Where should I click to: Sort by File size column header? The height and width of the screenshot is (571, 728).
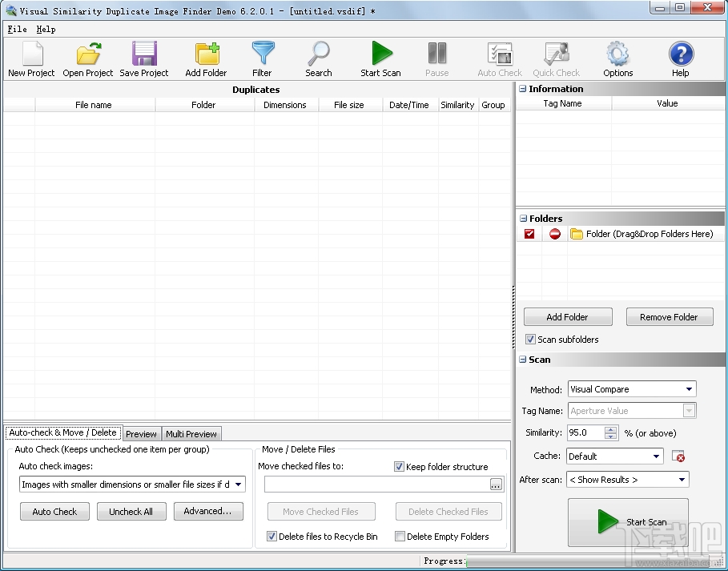point(350,105)
